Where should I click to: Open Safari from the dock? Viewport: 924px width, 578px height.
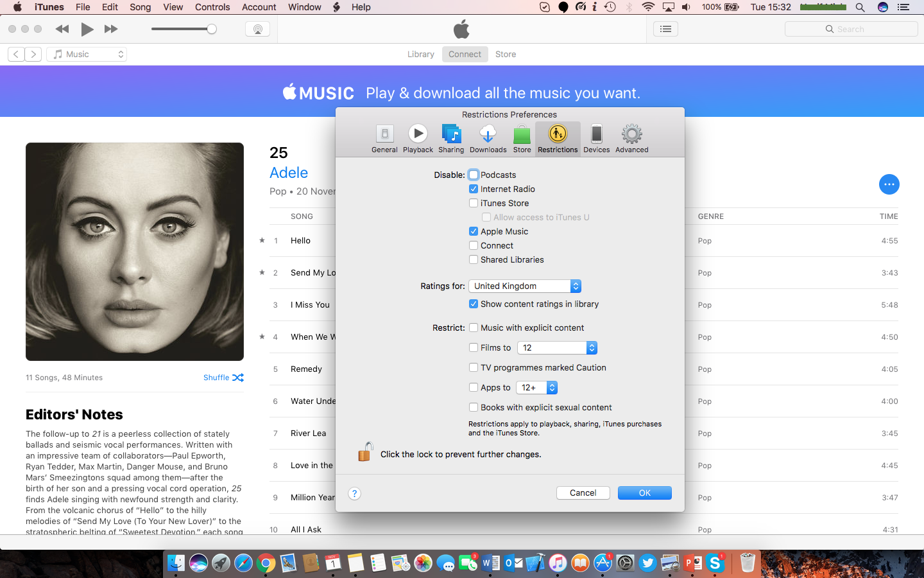pos(243,563)
